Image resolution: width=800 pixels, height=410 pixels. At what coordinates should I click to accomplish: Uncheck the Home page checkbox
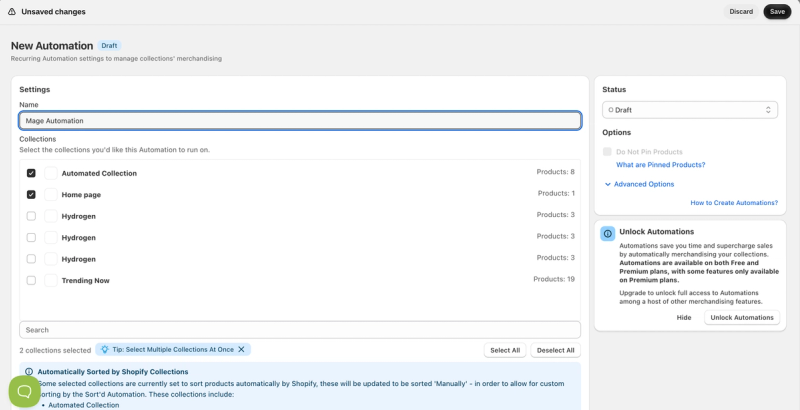pyautogui.click(x=31, y=194)
